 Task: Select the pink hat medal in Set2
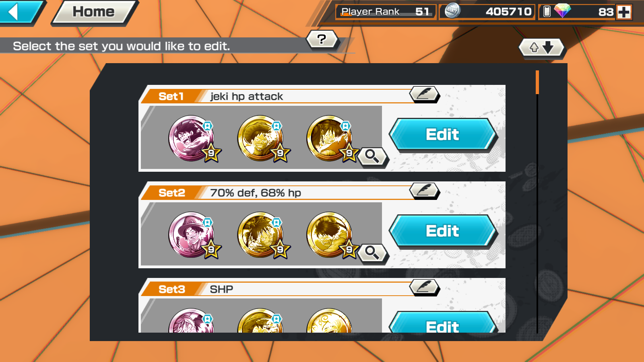tap(192, 235)
